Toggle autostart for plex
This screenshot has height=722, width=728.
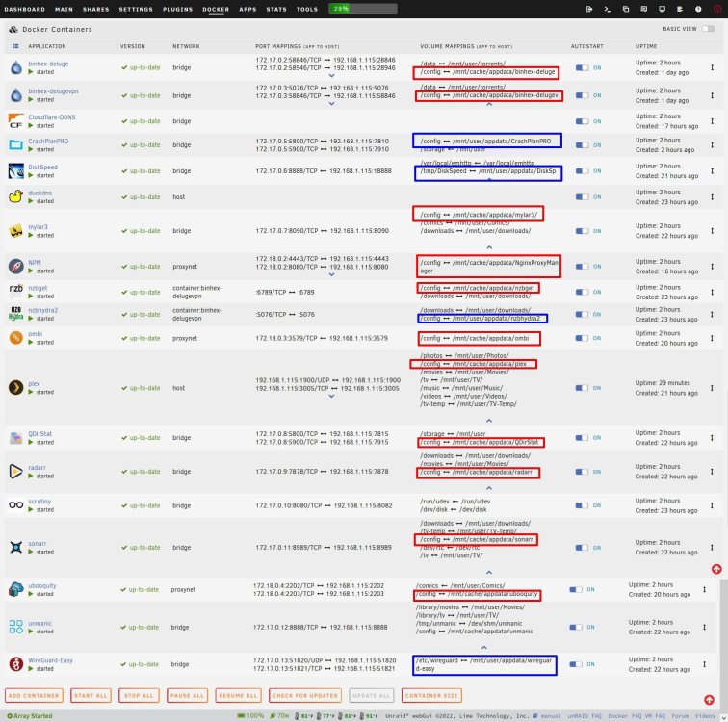point(582,388)
